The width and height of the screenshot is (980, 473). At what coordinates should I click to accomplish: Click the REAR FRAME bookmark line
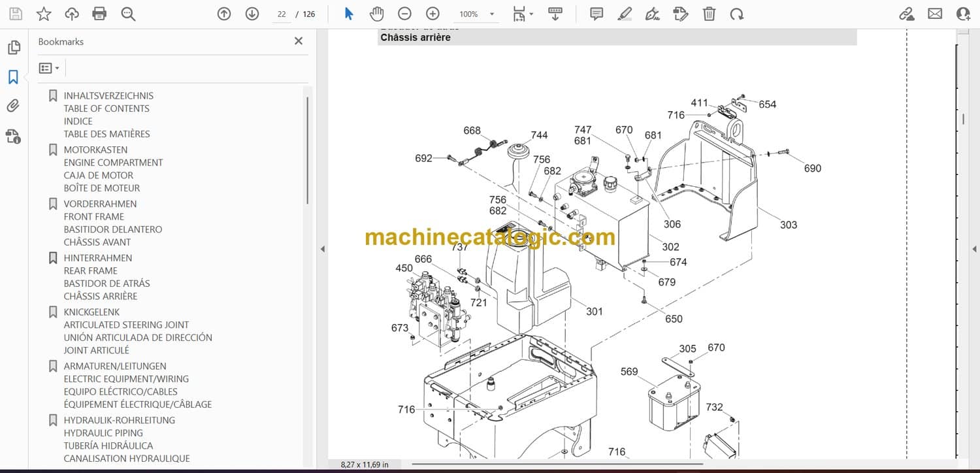point(90,271)
